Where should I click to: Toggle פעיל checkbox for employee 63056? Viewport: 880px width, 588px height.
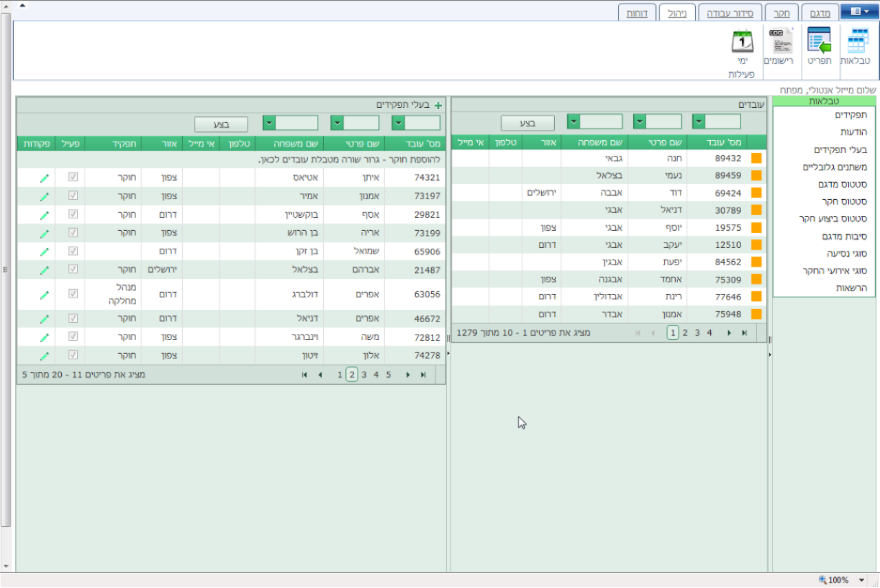(x=73, y=295)
